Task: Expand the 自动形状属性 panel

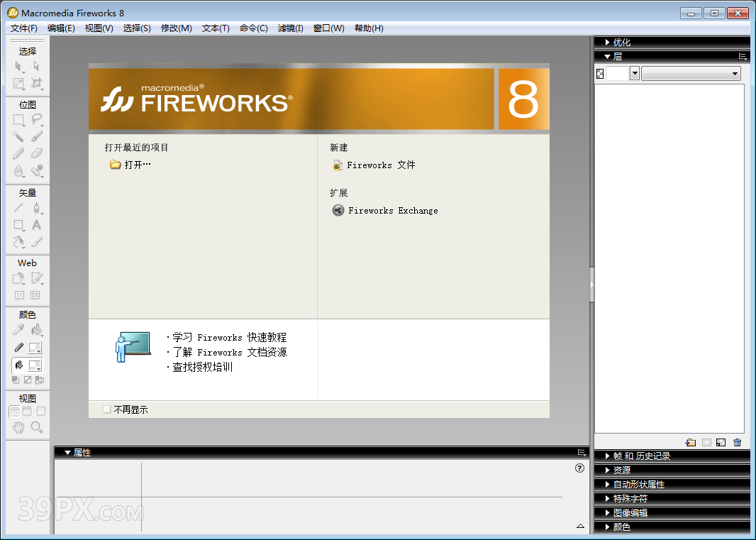Action: click(608, 484)
